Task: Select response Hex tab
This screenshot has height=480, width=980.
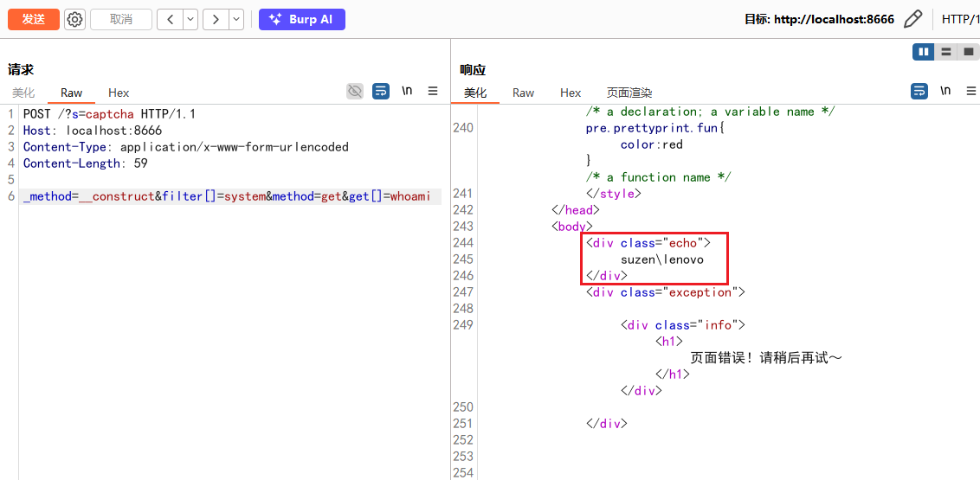Action: pyautogui.click(x=571, y=93)
